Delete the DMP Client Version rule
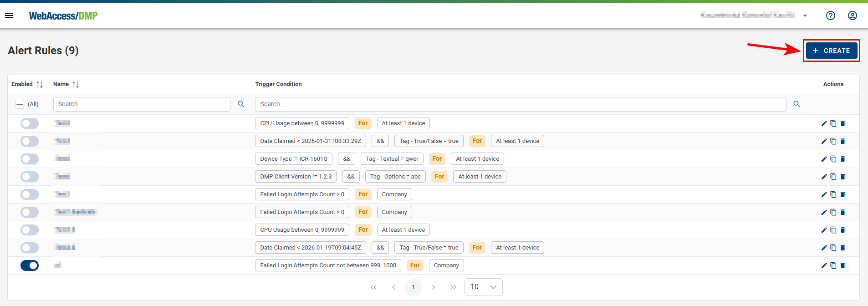Viewport: 868px width, 306px height. pos(842,177)
